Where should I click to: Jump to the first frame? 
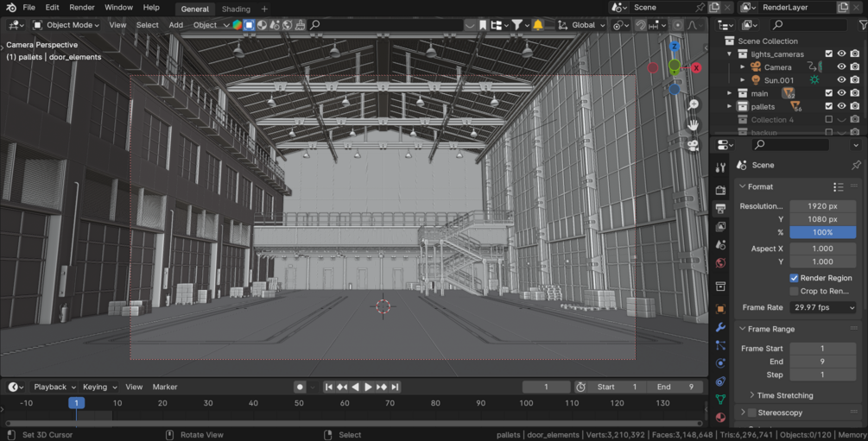(329, 387)
